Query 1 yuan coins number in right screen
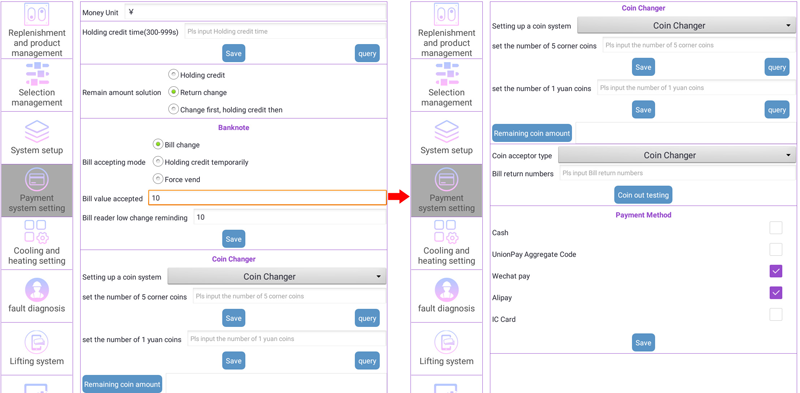This screenshot has width=800, height=393. pyautogui.click(x=777, y=110)
